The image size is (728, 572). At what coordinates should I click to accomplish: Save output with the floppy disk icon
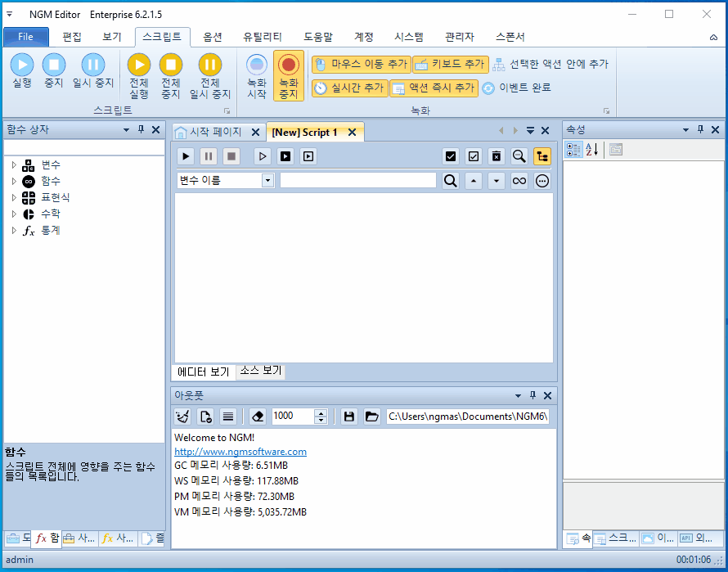349,417
